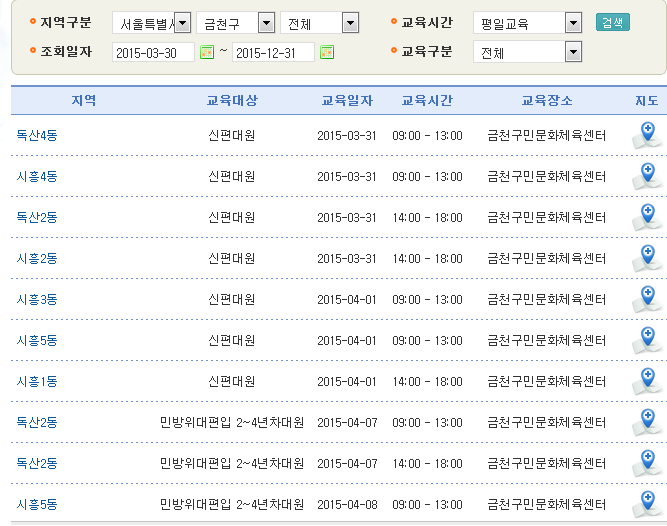This screenshot has height=526, width=667.
Task: Open map for 독산4동 row
Action: click(x=647, y=135)
